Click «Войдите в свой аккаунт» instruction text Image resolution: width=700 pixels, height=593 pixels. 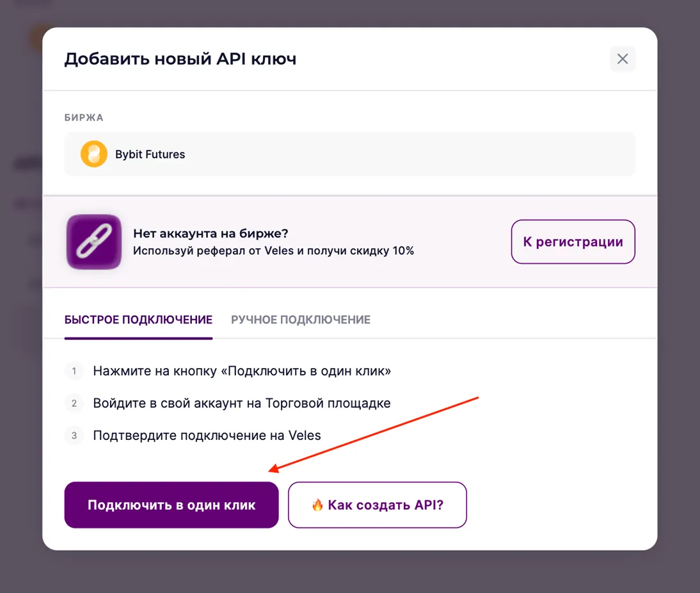pyautogui.click(x=242, y=403)
